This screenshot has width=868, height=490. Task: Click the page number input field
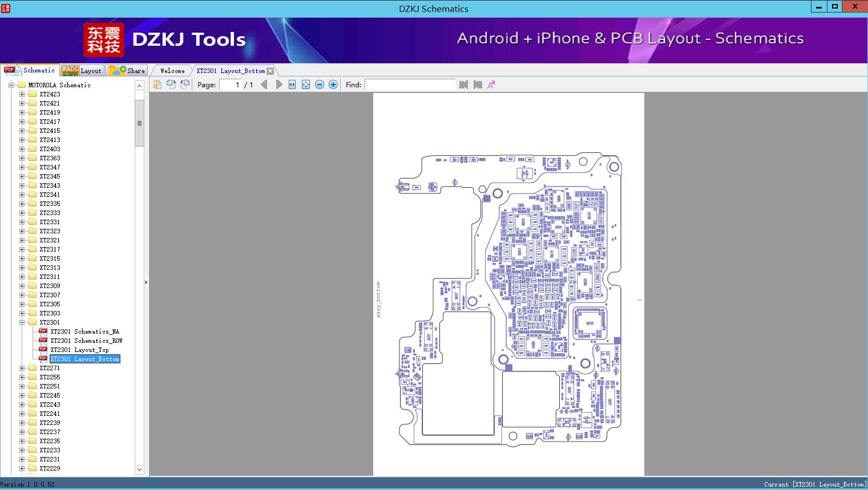[231, 84]
